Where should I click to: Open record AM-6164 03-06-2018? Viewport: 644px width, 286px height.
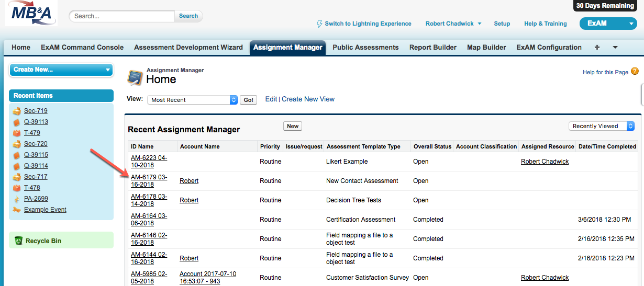149,220
